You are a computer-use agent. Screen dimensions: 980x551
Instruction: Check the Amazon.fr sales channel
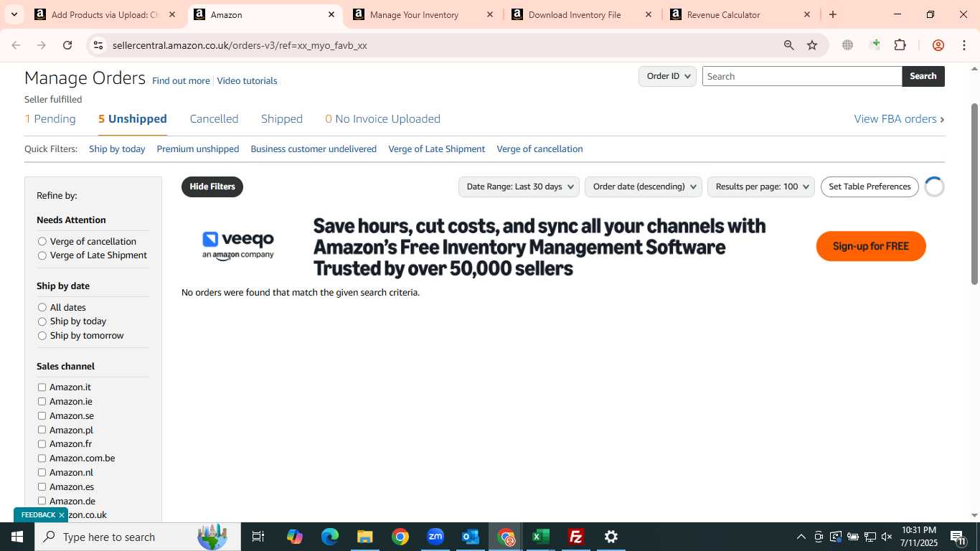42,444
